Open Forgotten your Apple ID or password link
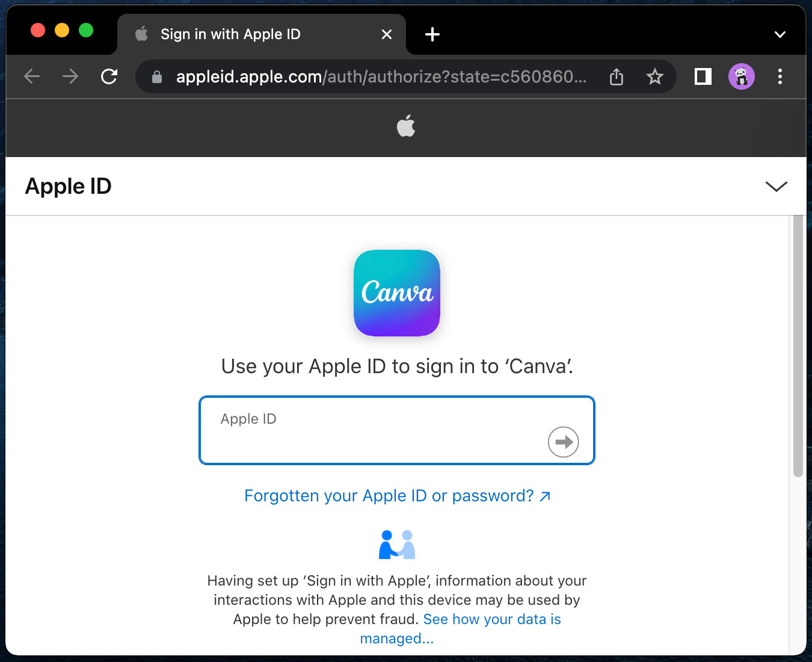The width and height of the screenshot is (812, 662). (x=397, y=496)
